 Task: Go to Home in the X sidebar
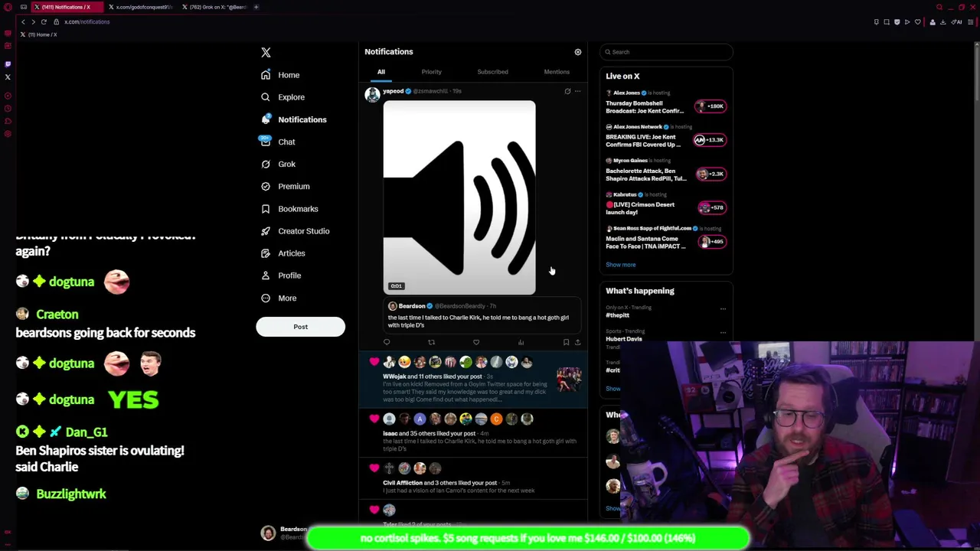click(280, 75)
